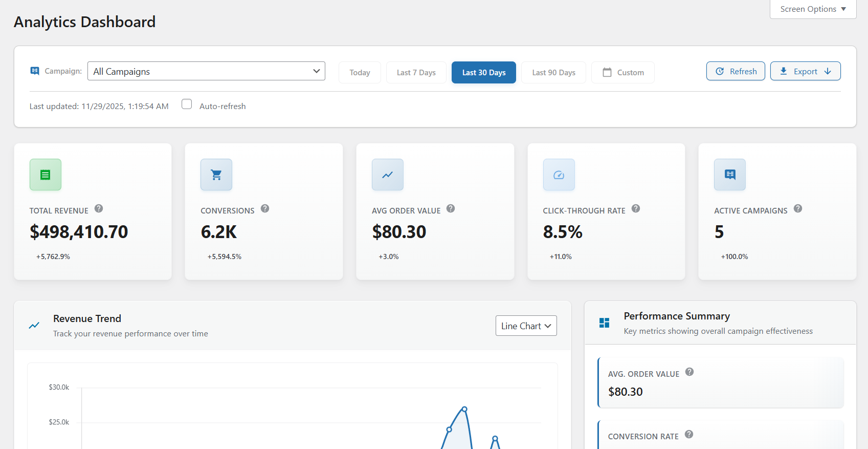868x449 pixels.
Task: Open the Export dropdown arrow
Action: click(x=828, y=71)
